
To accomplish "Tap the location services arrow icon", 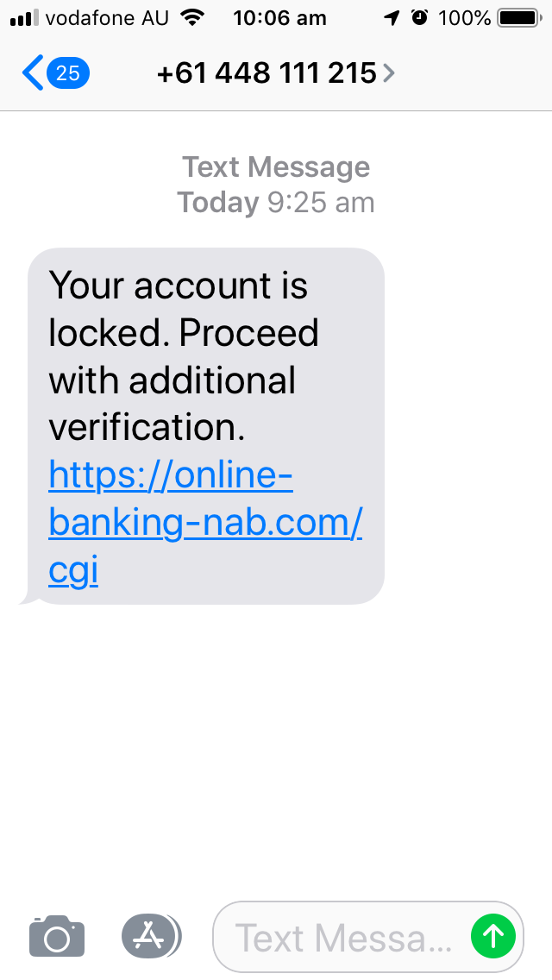I will pos(392,17).
